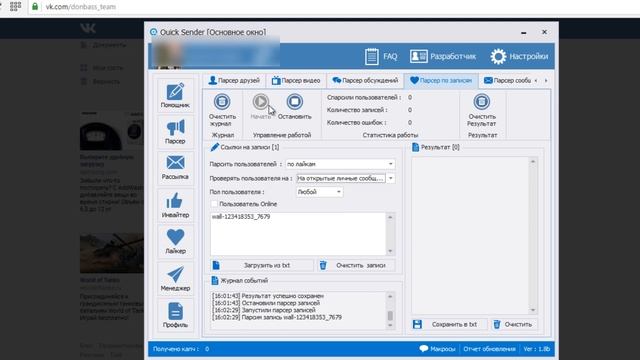Screen dimensions: 640x360
Task: Switch to Парсер видео tab
Action: (x=296, y=80)
